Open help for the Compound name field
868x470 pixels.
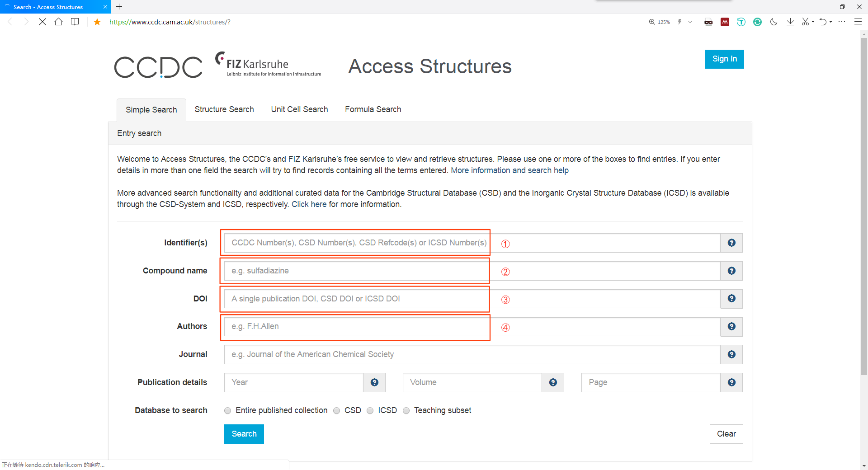pyautogui.click(x=731, y=271)
